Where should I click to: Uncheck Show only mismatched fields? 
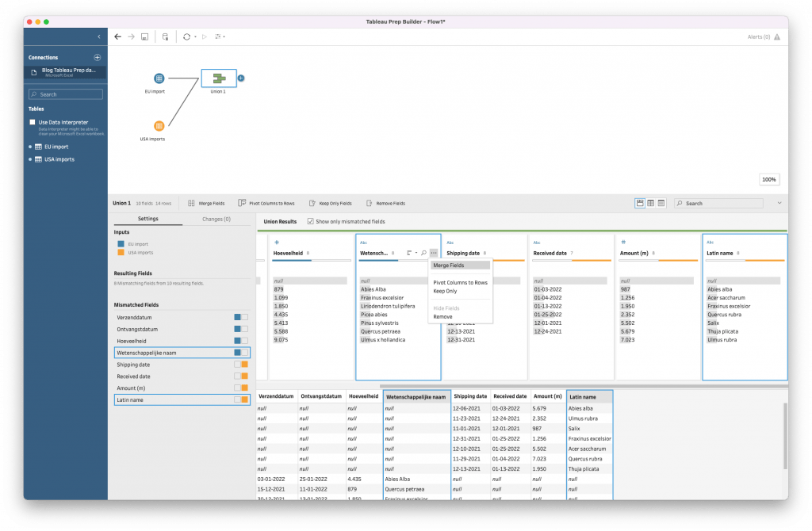point(310,221)
